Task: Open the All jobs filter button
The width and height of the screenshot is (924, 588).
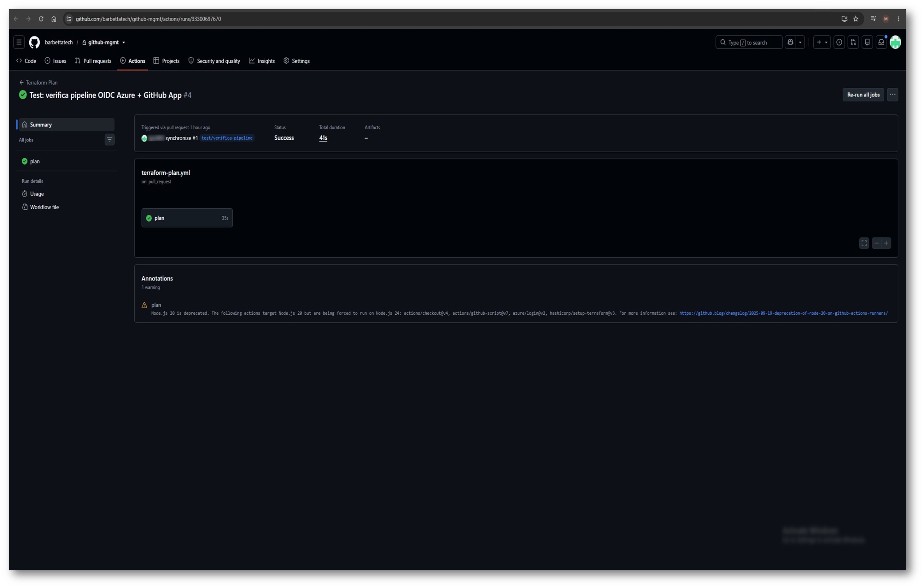Action: [109, 140]
